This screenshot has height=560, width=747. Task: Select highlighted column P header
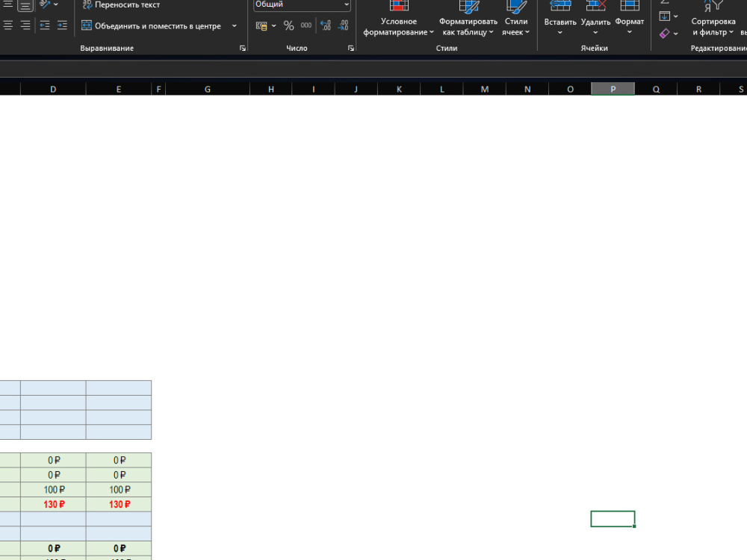coord(613,89)
